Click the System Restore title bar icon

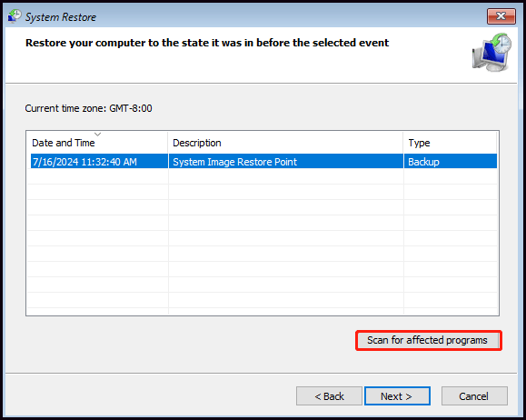[x=15, y=16]
